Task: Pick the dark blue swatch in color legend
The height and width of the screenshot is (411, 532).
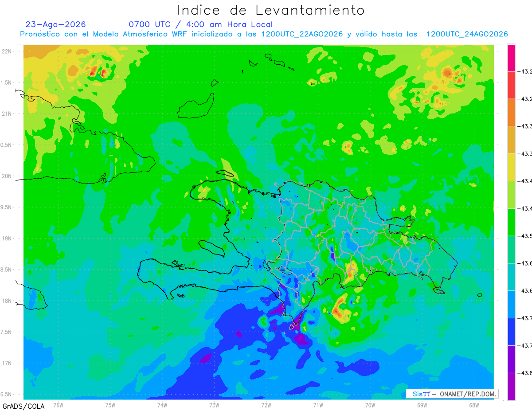Action: tap(511, 332)
